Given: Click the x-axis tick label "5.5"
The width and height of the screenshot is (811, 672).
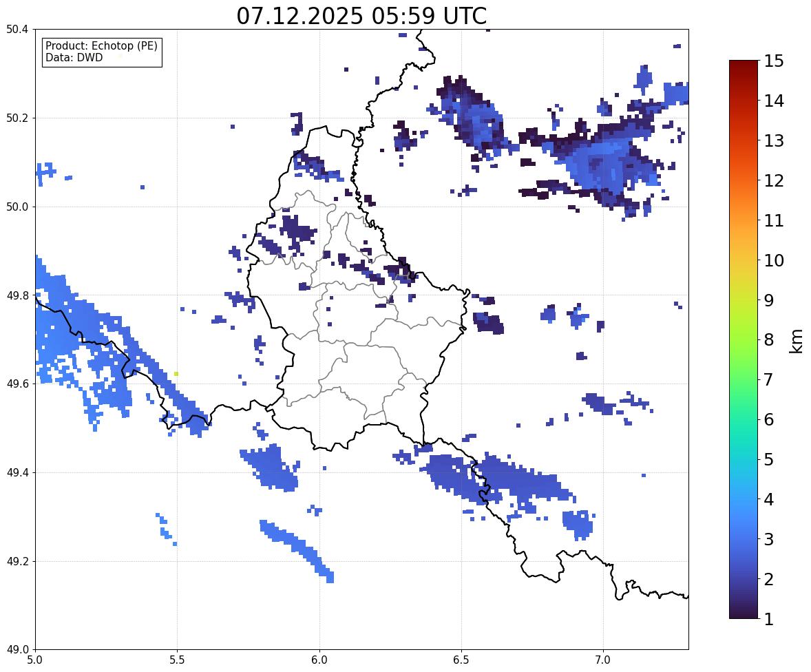Looking at the screenshot, I should pyautogui.click(x=177, y=660).
